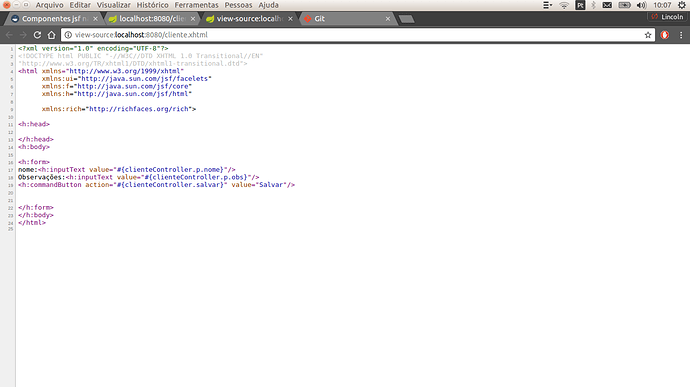Open the sound volume indicator

[641, 5]
